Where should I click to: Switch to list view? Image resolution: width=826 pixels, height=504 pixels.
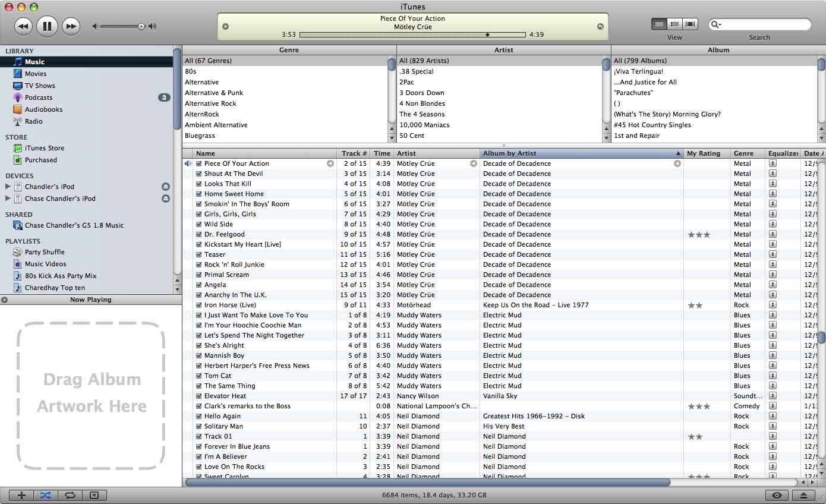659,24
